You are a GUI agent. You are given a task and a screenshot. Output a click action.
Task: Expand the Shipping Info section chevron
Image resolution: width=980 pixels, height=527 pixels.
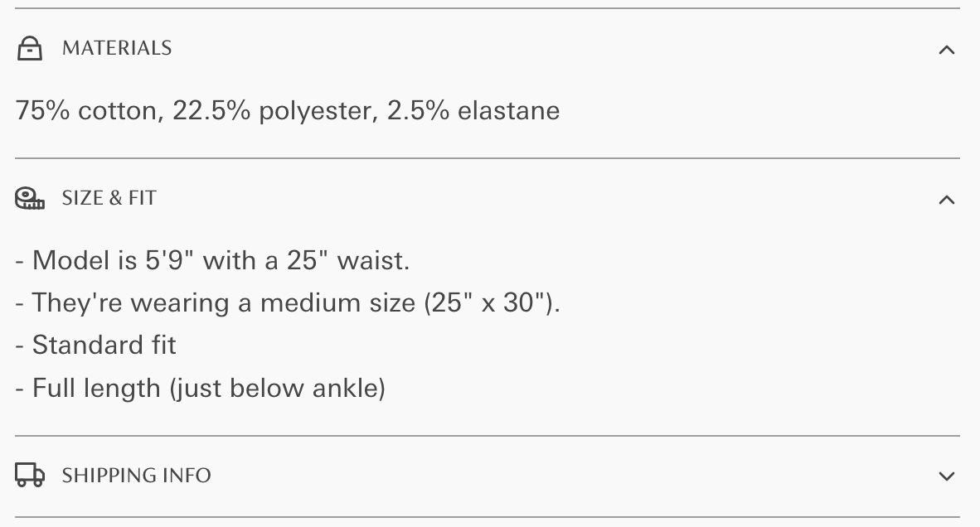click(x=947, y=476)
